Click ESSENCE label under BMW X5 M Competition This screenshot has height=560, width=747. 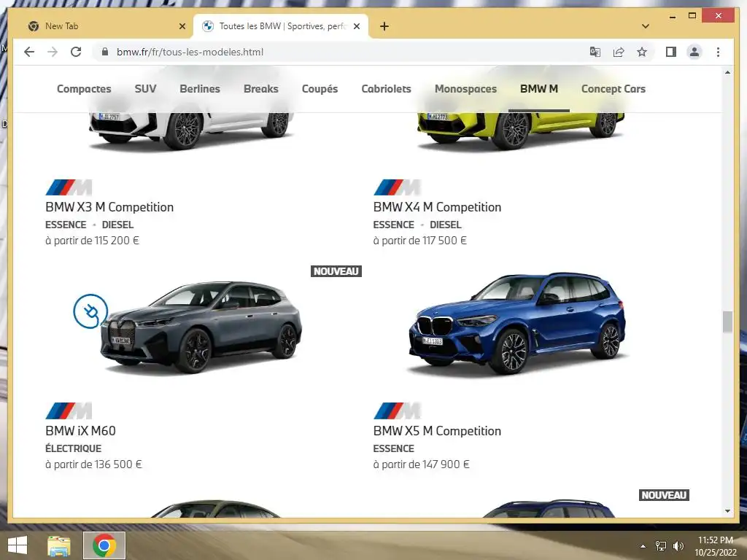(393, 448)
